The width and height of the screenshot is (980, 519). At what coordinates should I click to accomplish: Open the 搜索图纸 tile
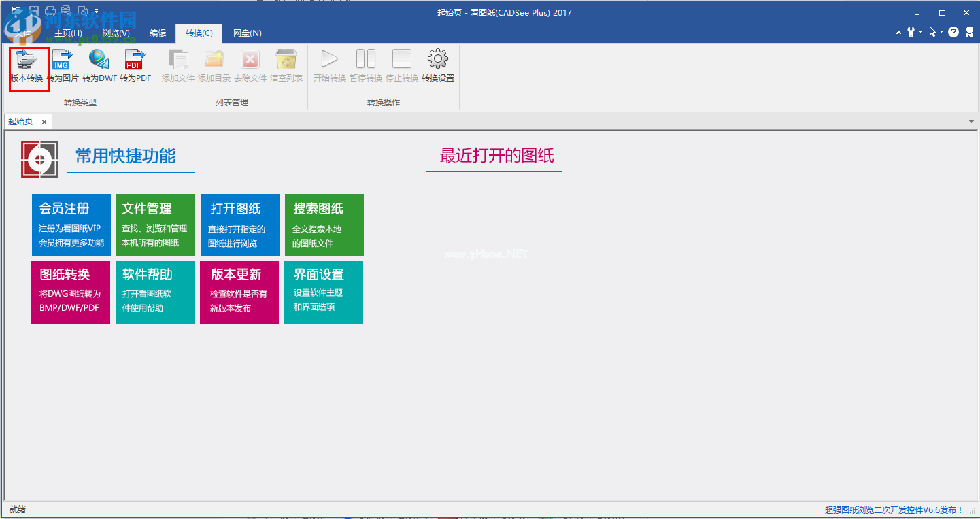(x=324, y=225)
